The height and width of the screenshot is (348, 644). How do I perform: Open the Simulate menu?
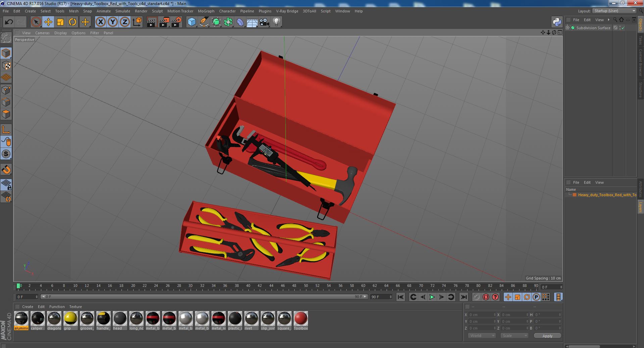[122, 11]
